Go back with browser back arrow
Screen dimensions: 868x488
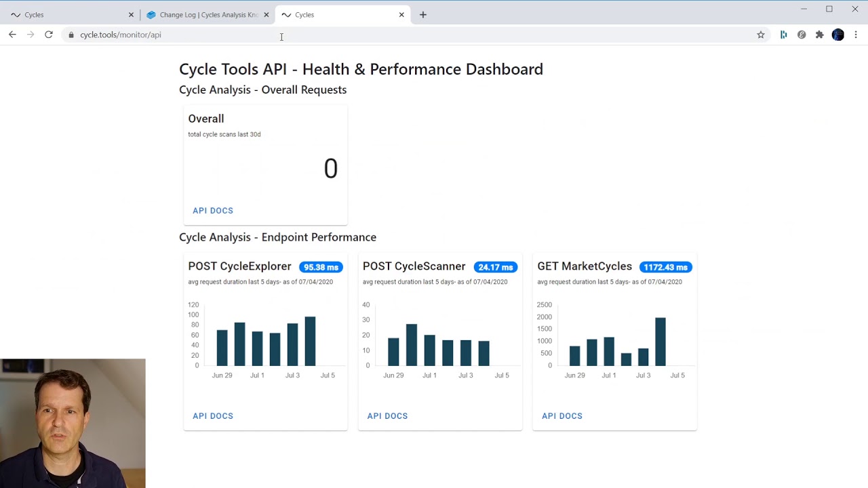click(x=12, y=35)
